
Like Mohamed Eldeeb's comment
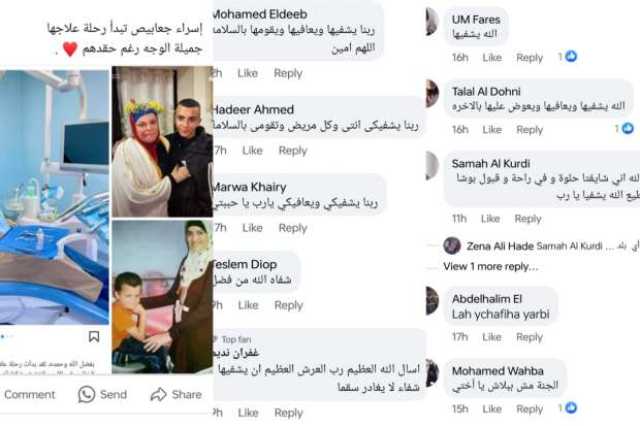[x=248, y=73]
